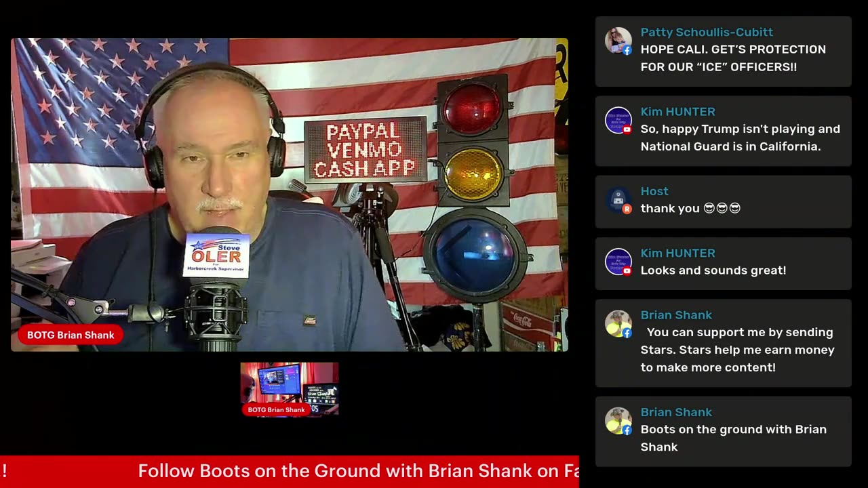Click the 'thank you' emoji comment

coord(690,209)
